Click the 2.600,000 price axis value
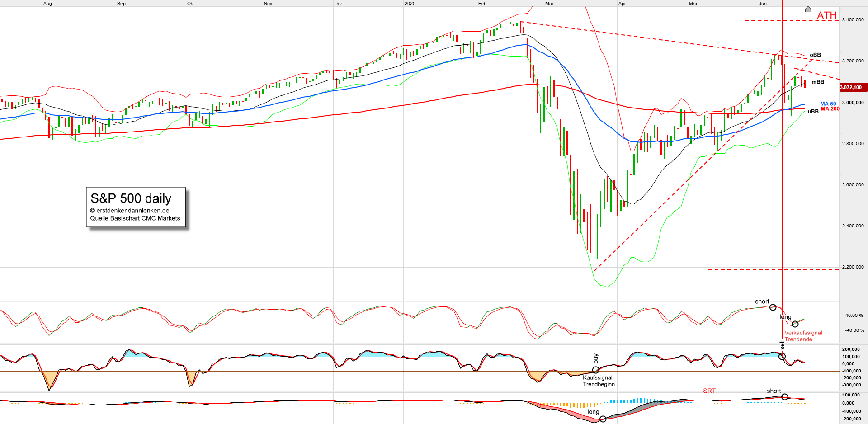This screenshot has width=868, height=424. coord(853,185)
